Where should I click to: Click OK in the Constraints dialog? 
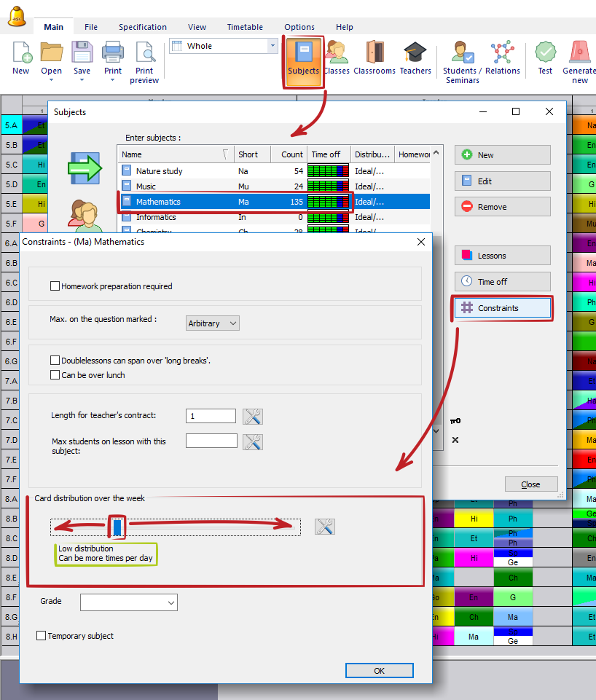379,671
